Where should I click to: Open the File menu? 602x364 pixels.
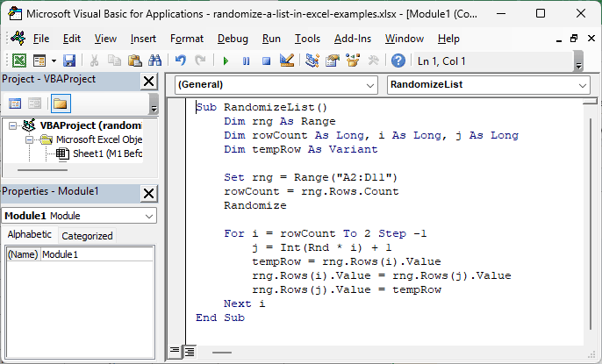pos(41,39)
